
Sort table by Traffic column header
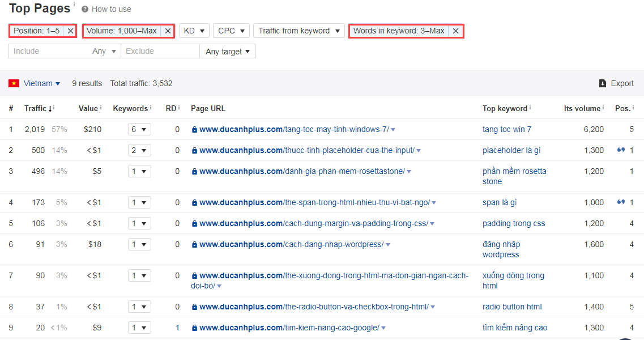pos(36,108)
